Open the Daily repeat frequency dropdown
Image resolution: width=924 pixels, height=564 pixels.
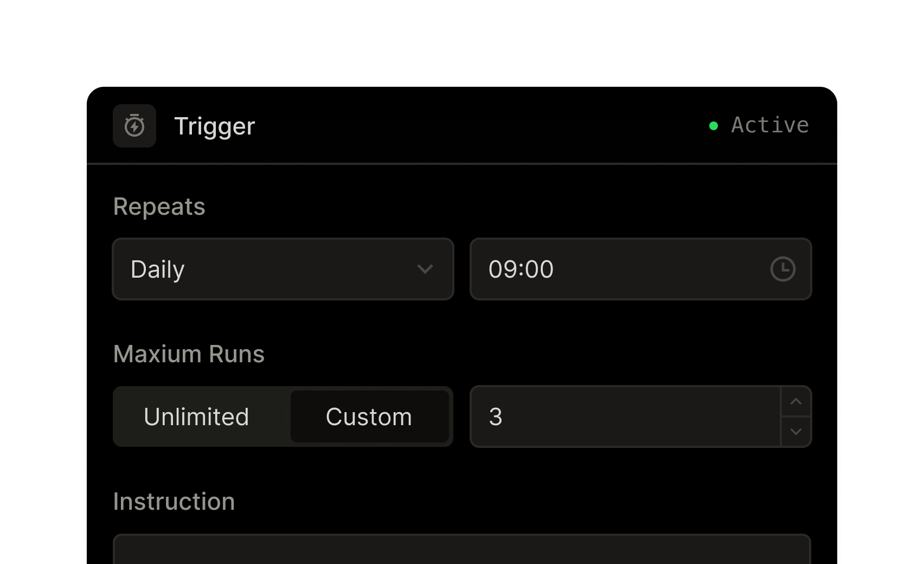tap(283, 269)
